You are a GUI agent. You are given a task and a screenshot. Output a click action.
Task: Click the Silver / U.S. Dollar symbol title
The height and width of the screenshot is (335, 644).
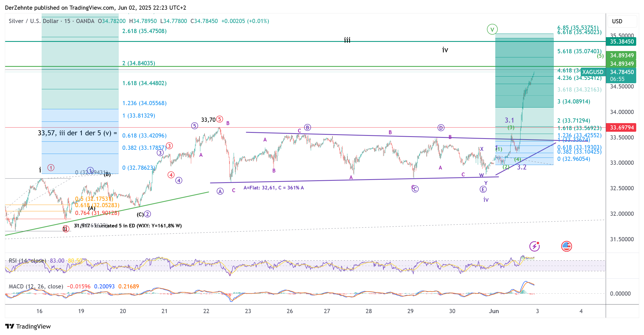pos(33,21)
